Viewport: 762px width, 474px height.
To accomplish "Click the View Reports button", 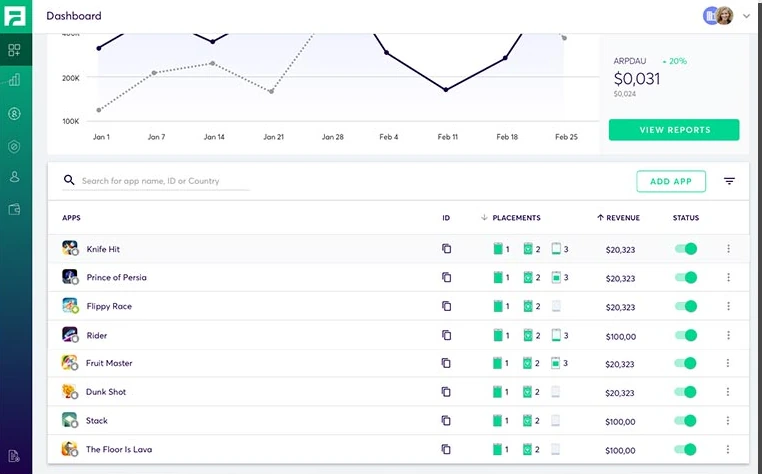I will tap(674, 130).
